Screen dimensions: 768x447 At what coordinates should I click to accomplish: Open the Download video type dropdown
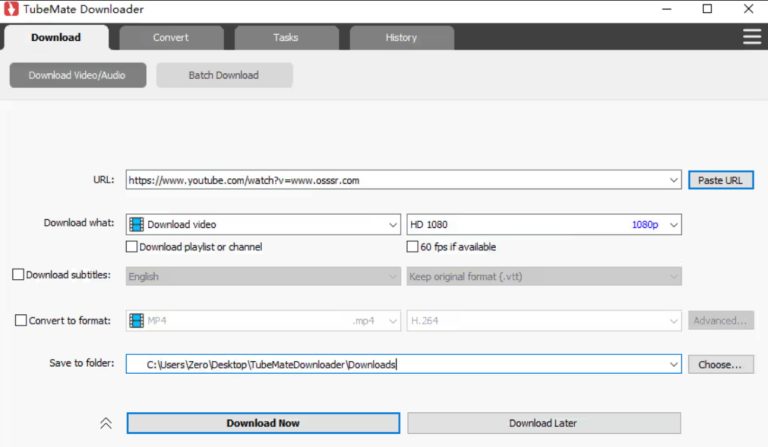[263, 224]
